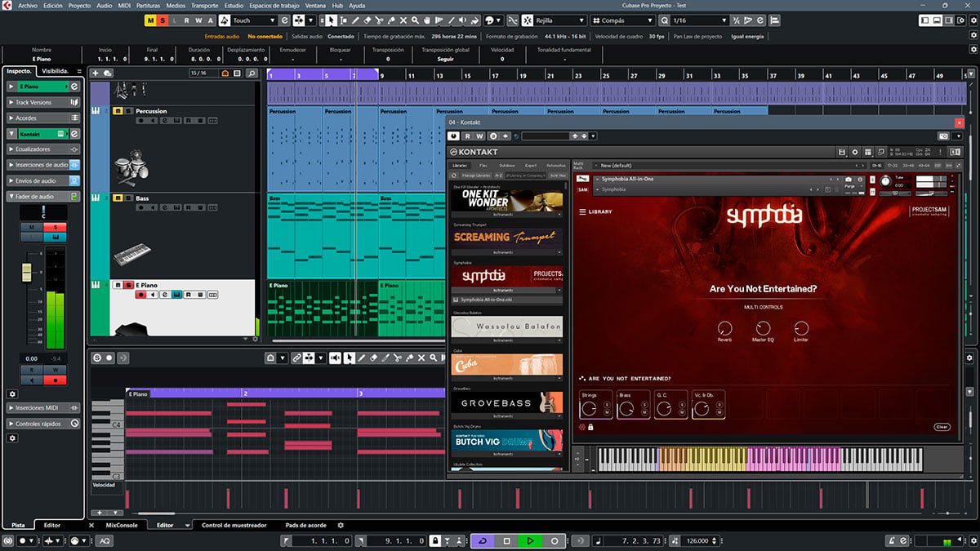Select the Zoom magnifier tool in main toolbar
Viewport: 980px width, 551px height.
(x=416, y=20)
